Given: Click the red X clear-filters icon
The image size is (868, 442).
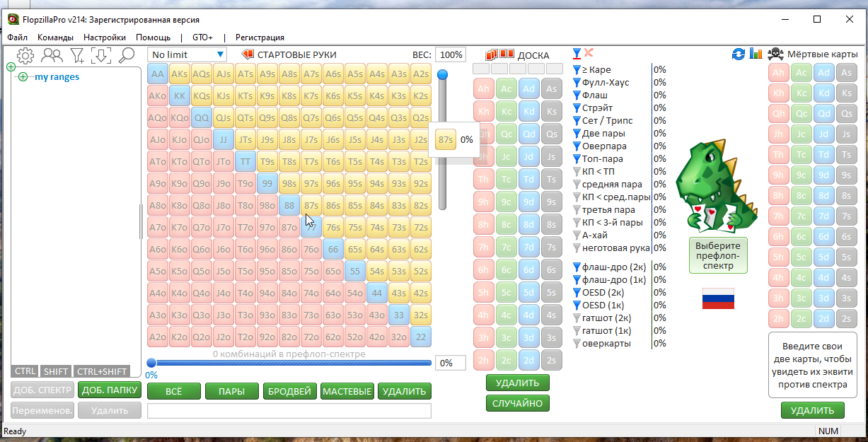Looking at the screenshot, I should click(x=589, y=53).
